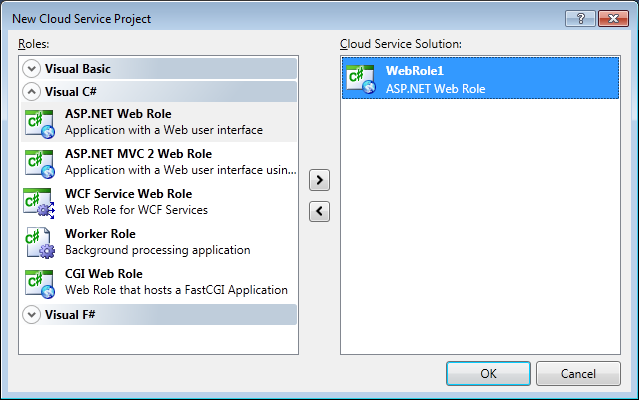
Task: Click the WebRole1 icon in solution list
Action: point(360,78)
